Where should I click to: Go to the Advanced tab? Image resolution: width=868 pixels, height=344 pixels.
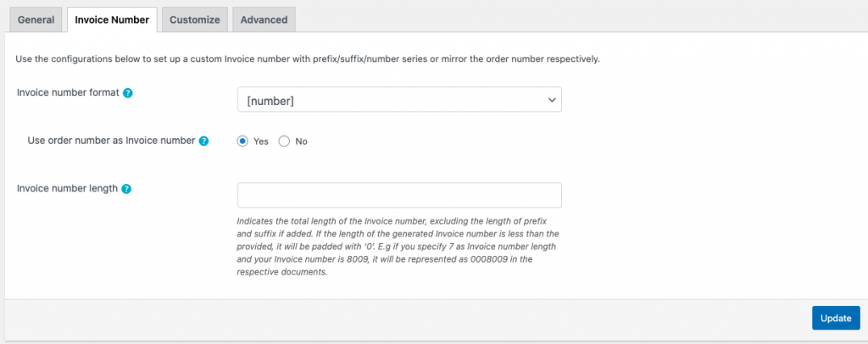pyautogui.click(x=264, y=19)
